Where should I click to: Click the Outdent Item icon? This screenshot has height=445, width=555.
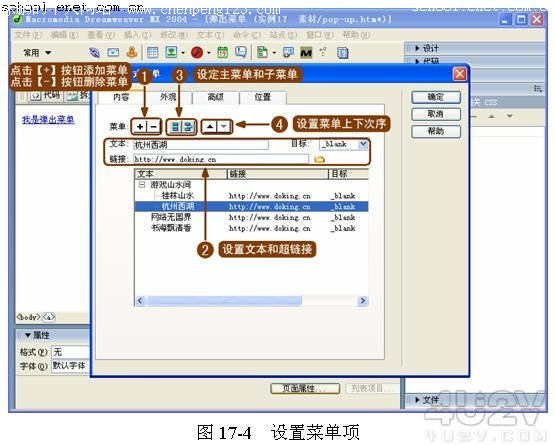[175, 127]
